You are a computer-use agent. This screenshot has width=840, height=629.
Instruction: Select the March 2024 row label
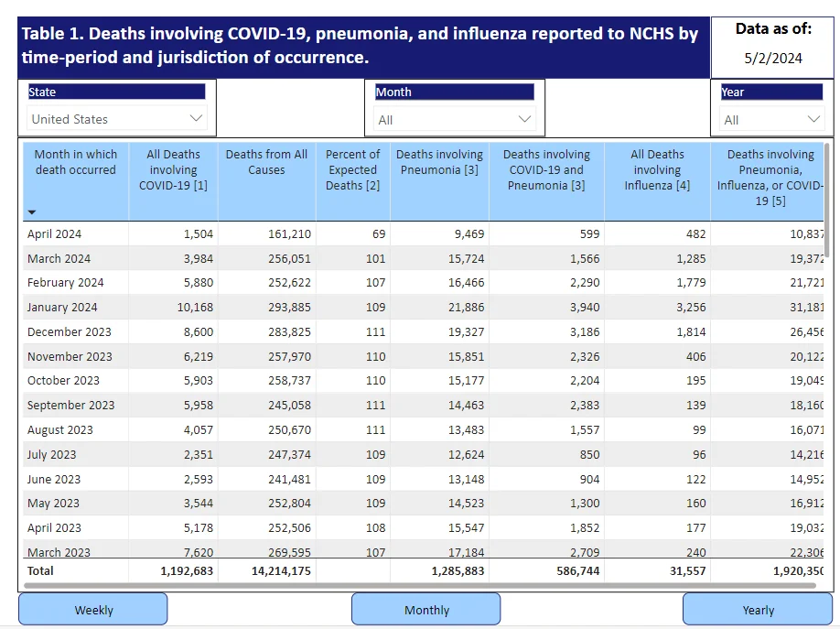(59, 258)
